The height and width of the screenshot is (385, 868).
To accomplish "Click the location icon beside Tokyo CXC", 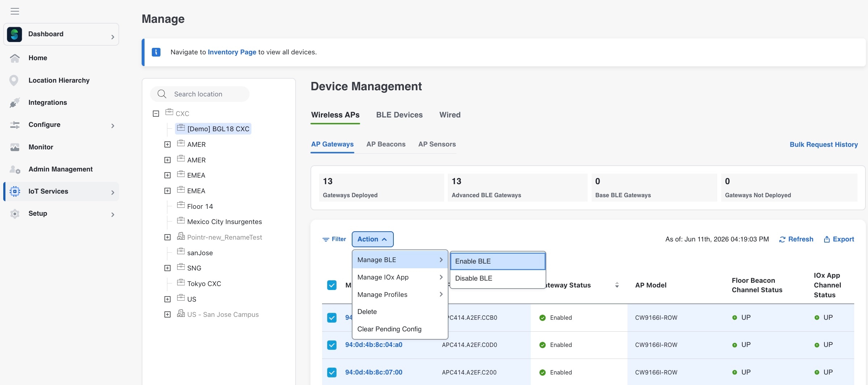I will click(181, 282).
